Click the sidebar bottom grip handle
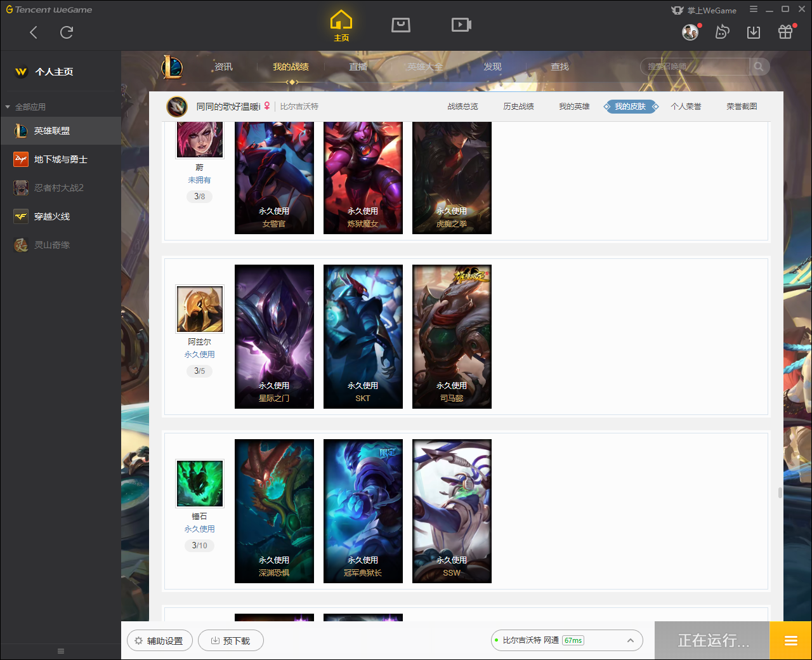Screen dimensions: 812x660 click(61, 651)
